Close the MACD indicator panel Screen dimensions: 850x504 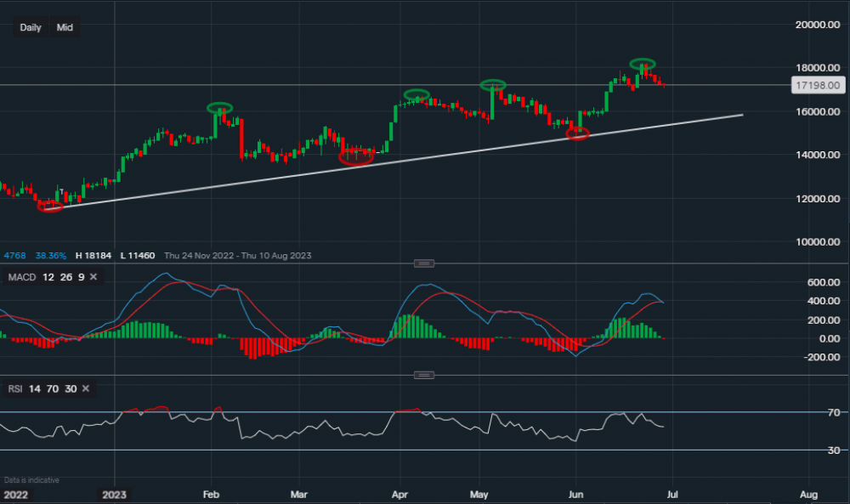[93, 277]
